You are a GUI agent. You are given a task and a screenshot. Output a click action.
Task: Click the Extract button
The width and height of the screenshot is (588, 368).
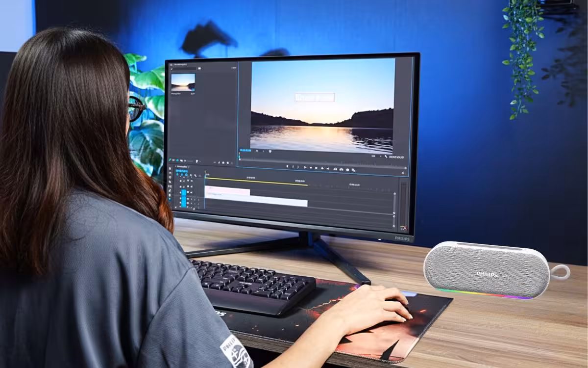tap(341, 169)
